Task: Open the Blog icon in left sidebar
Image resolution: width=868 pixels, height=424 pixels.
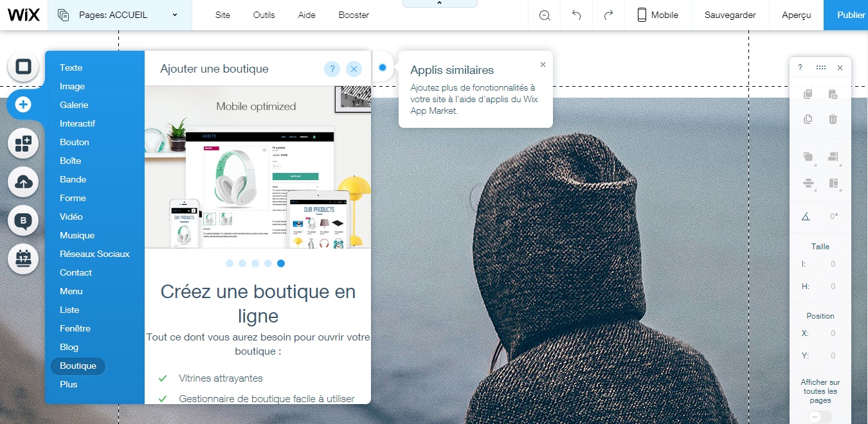Action: tap(24, 220)
